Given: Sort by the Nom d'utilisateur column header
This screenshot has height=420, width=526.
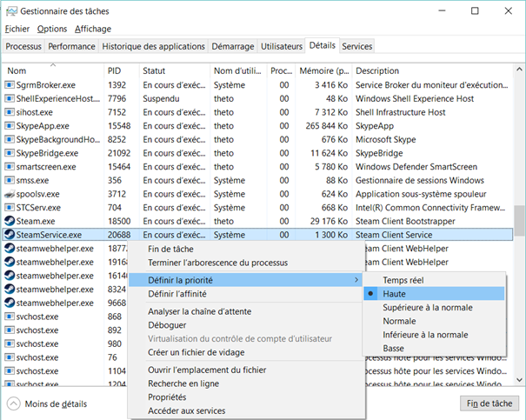Looking at the screenshot, I should (238, 70).
